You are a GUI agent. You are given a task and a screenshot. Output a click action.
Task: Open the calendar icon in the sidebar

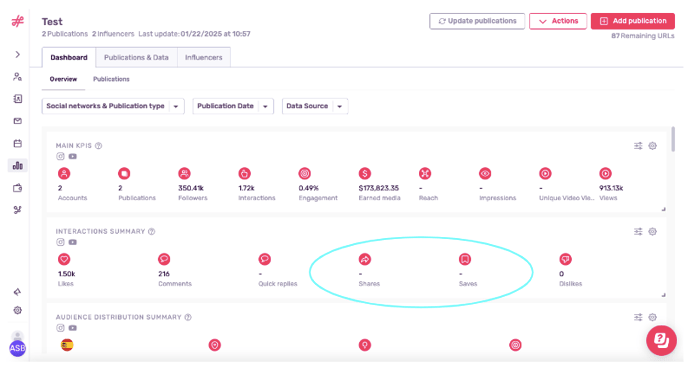(x=18, y=144)
